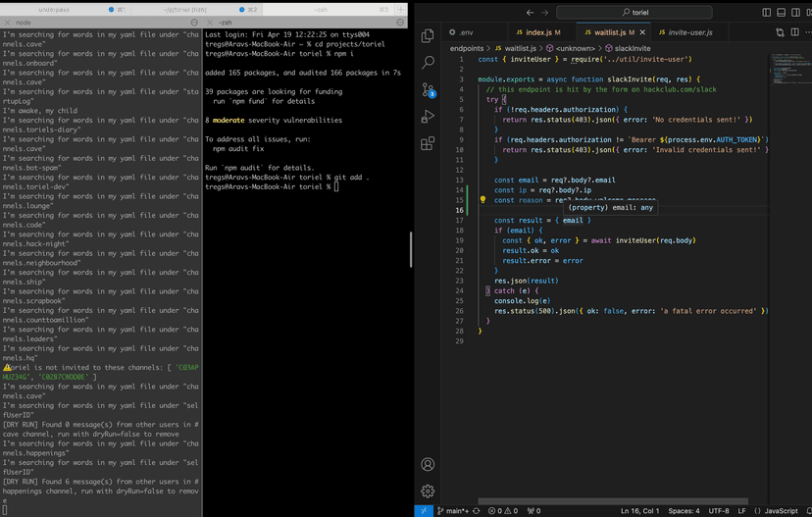Toggle the bottom panel layout button
Image resolution: width=812 pixels, height=517 pixels.
pos(781,13)
